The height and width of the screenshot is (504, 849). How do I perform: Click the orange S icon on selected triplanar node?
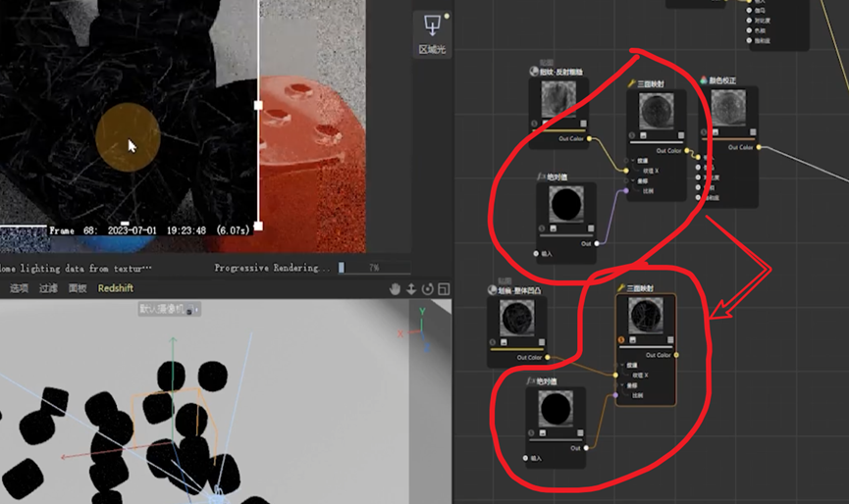pos(622,340)
